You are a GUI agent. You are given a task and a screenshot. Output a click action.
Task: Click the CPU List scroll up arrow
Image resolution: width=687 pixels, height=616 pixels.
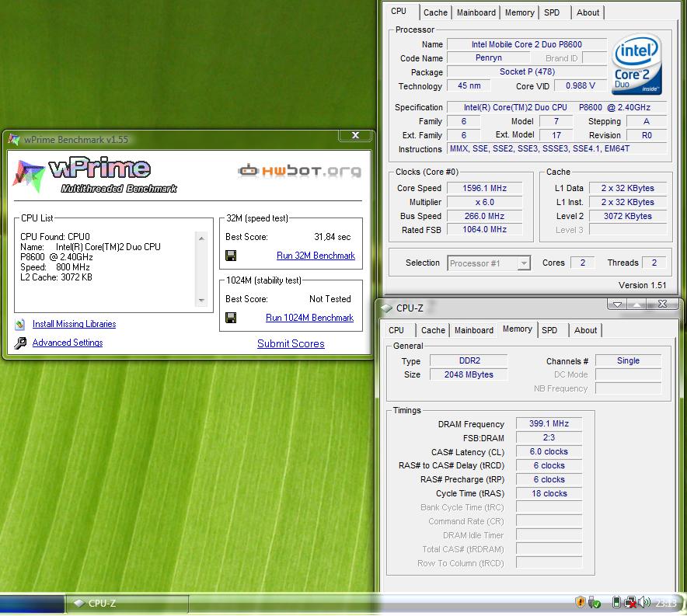[x=201, y=238]
